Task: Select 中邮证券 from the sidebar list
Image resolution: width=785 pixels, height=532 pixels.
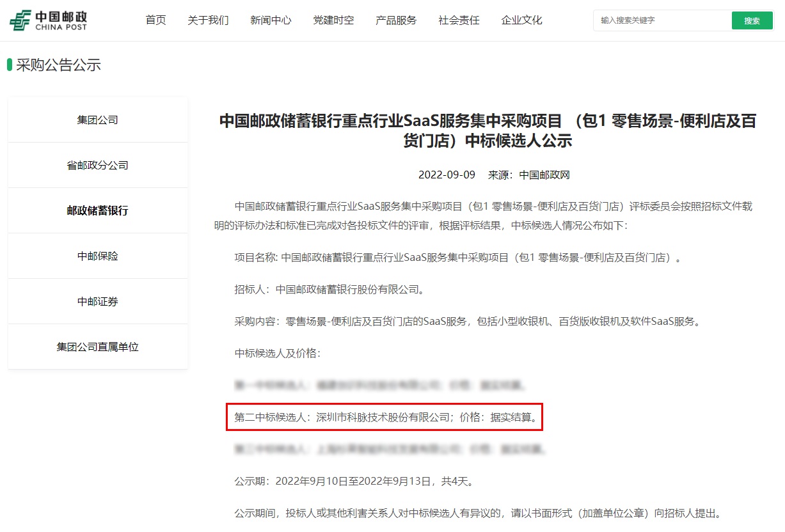Action: pyautogui.click(x=98, y=302)
